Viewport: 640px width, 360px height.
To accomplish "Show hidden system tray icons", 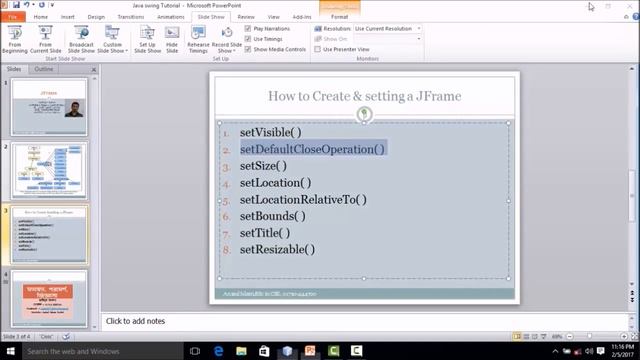I will [555, 351].
